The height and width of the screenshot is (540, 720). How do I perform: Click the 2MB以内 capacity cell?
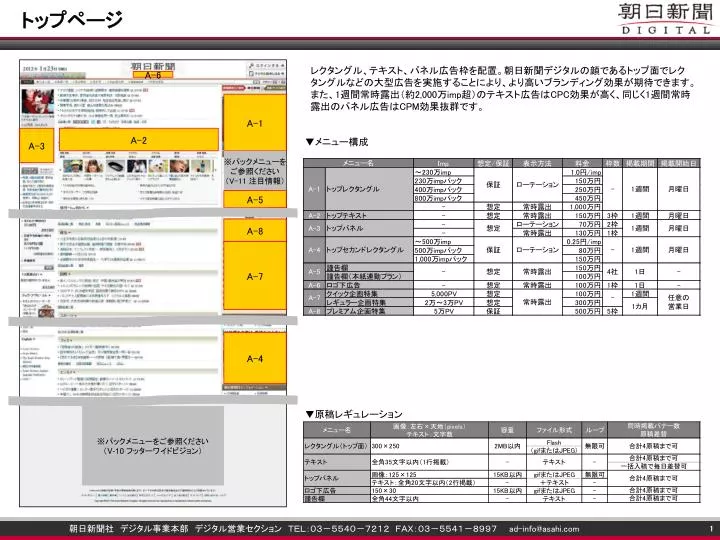[x=507, y=446]
